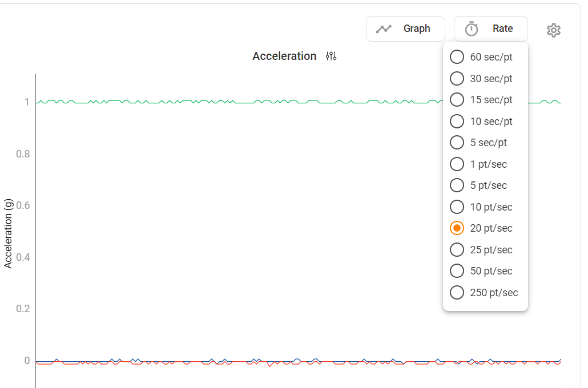
Task: Click the Acceleration (g) axis label
Action: [x=8, y=233]
